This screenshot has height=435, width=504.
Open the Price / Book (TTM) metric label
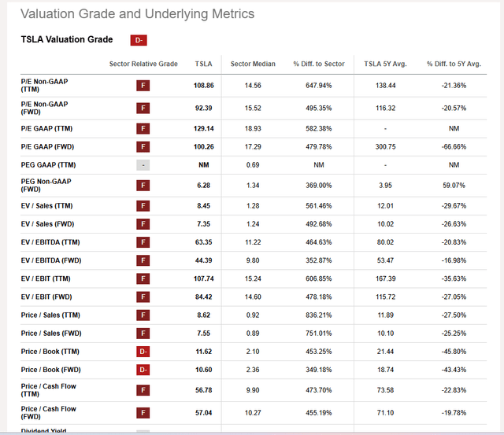click(50, 352)
